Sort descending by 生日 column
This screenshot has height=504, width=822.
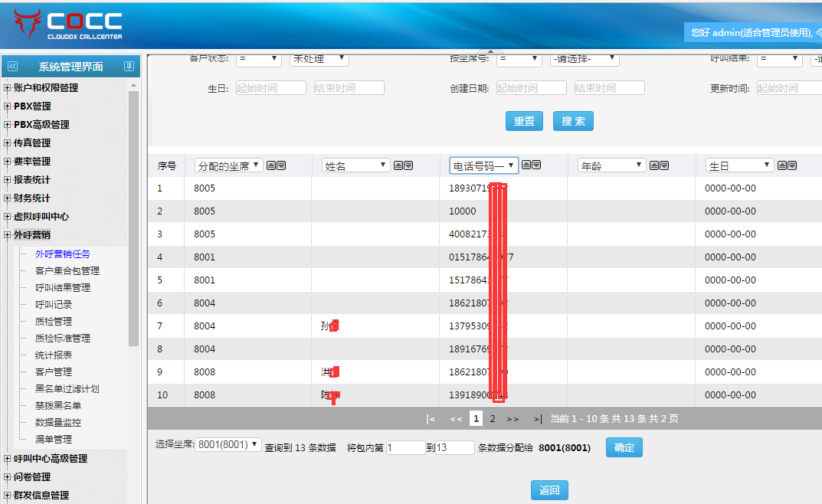[x=792, y=165]
